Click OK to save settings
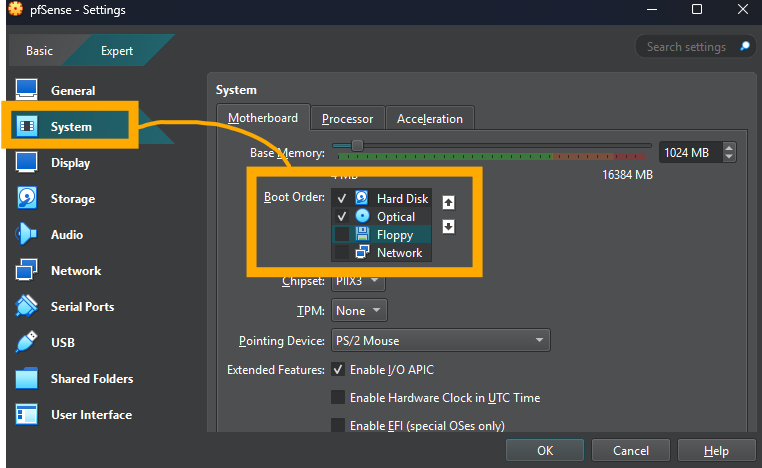Screen dimensions: 762x468 545,451
